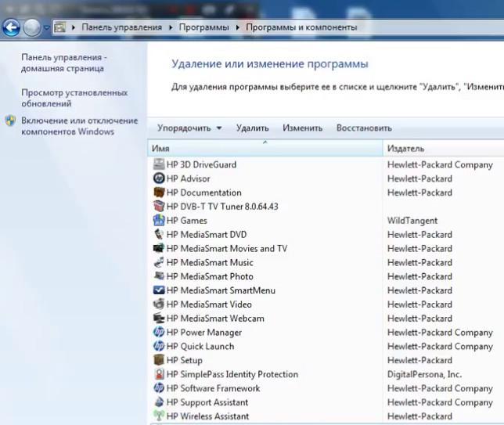Click the HP Wireless Assistant icon
This screenshot has width=504, height=425.
(x=159, y=416)
